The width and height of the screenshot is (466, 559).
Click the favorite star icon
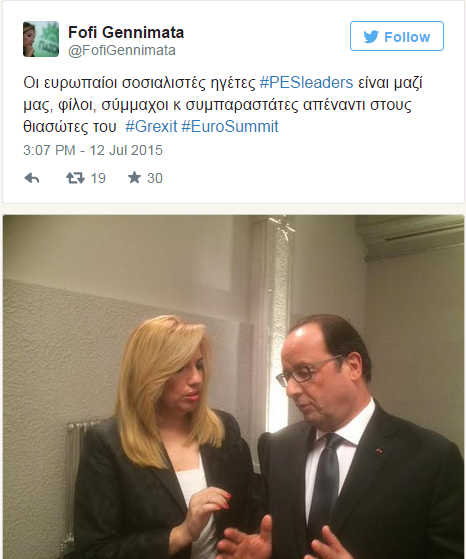[134, 177]
